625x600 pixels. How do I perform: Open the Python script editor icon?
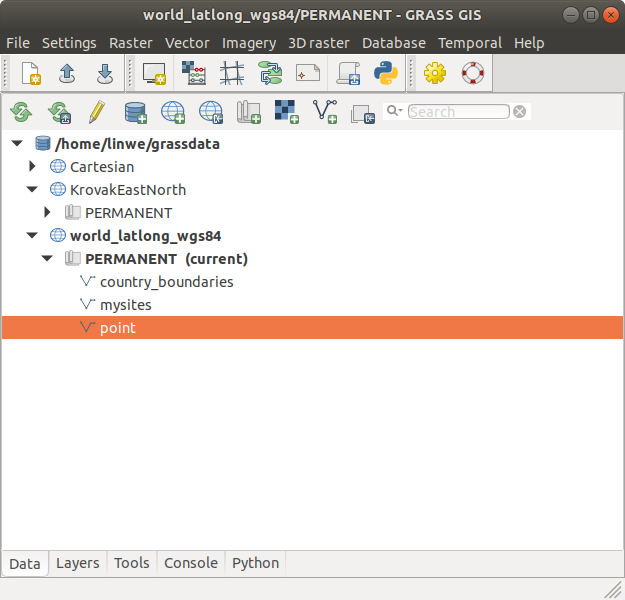(386, 74)
